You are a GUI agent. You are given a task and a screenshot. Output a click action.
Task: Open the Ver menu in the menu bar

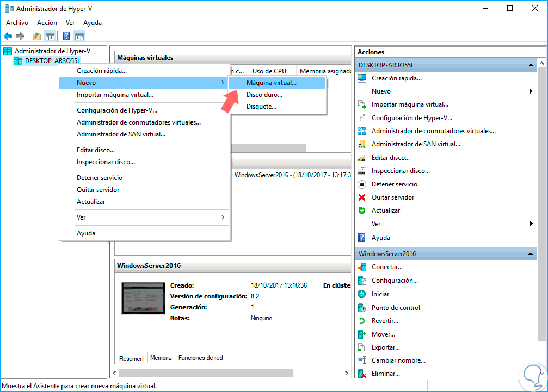click(70, 23)
